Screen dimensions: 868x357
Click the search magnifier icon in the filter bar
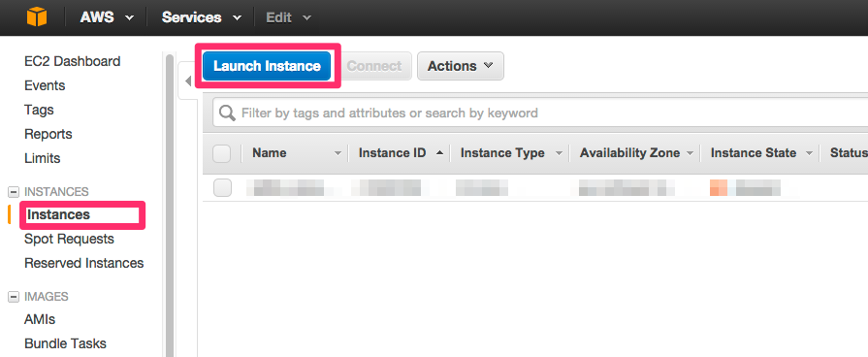[x=227, y=114]
